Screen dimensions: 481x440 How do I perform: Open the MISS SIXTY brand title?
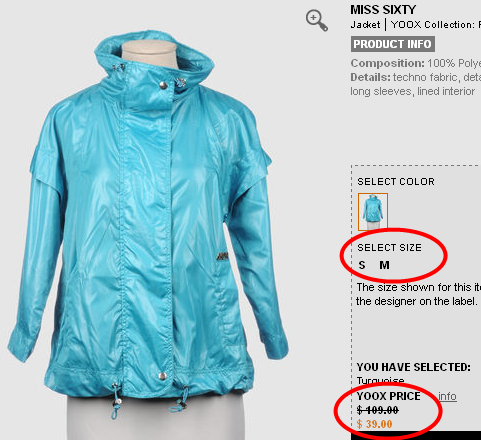pos(383,10)
